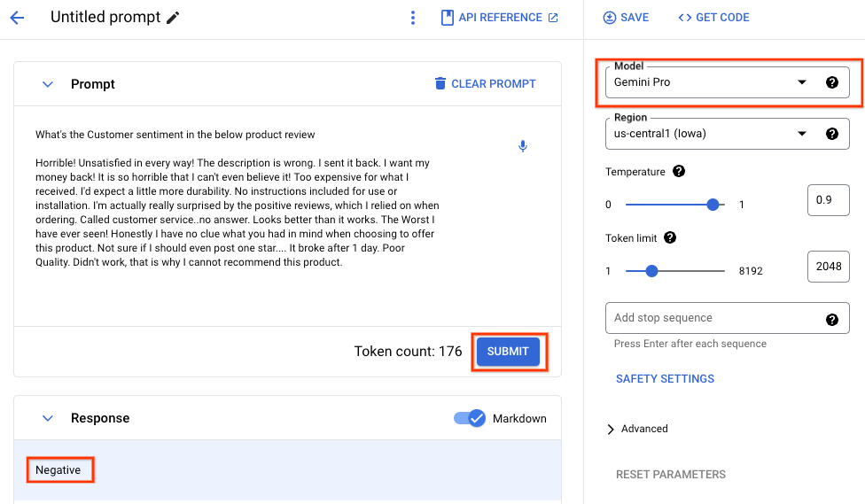The height and width of the screenshot is (504, 865).
Task: Click the help icon next to Model
Action: (831, 82)
